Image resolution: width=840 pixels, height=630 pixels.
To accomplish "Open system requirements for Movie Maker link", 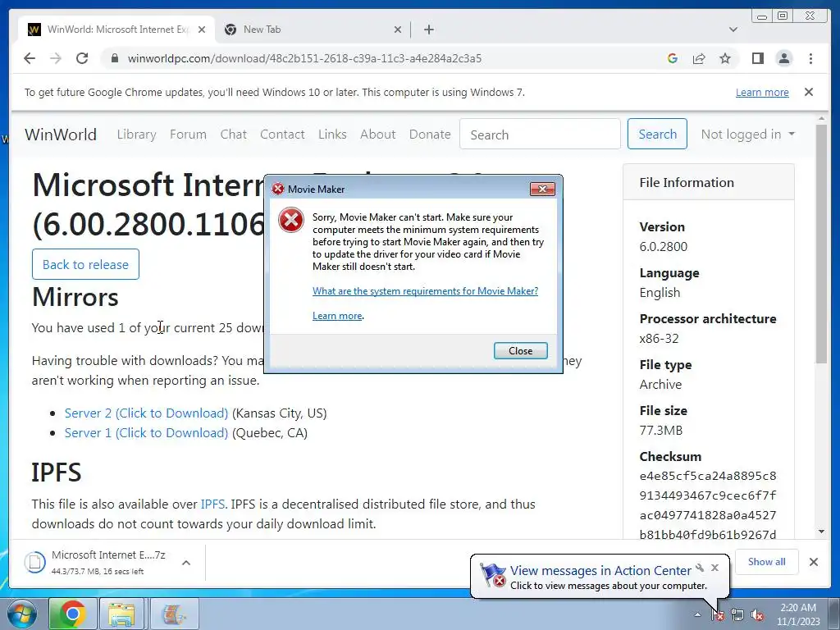I will [x=426, y=291].
